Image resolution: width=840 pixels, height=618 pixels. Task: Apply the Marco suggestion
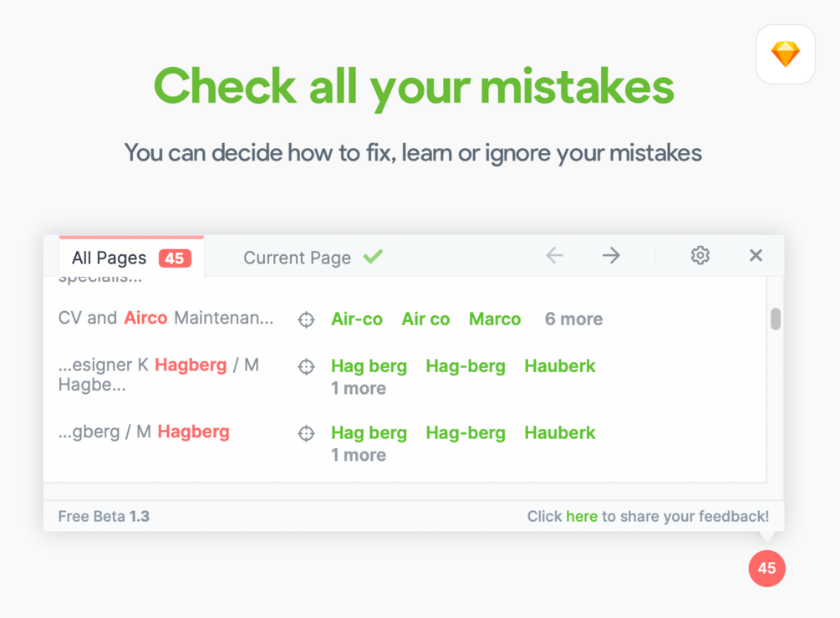click(x=495, y=319)
